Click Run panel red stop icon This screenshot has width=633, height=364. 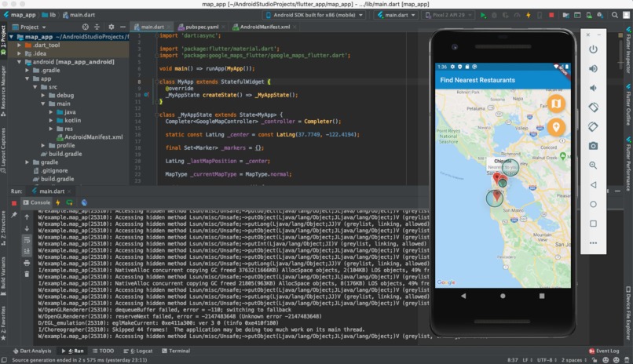coord(14,202)
